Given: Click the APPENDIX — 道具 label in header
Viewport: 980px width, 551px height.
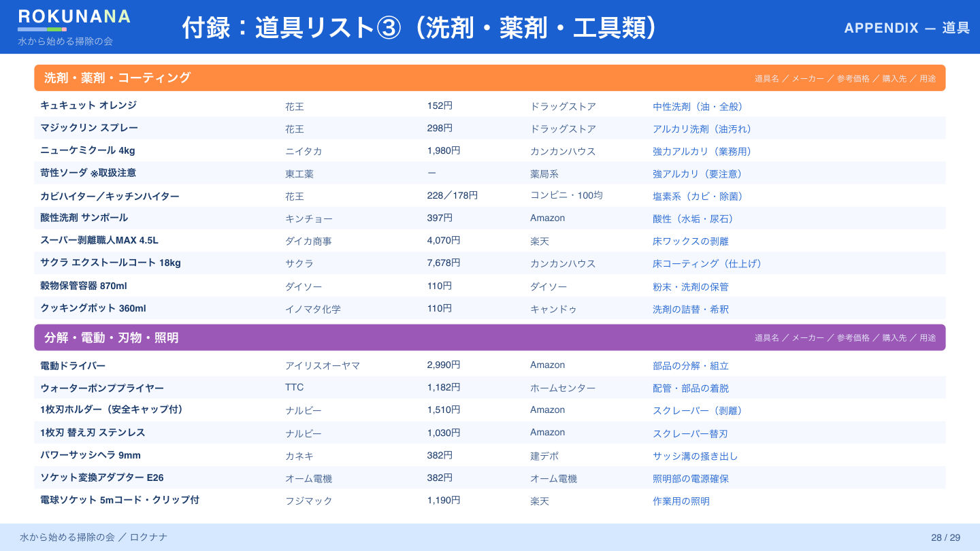Looking at the screenshot, I should (x=906, y=28).
